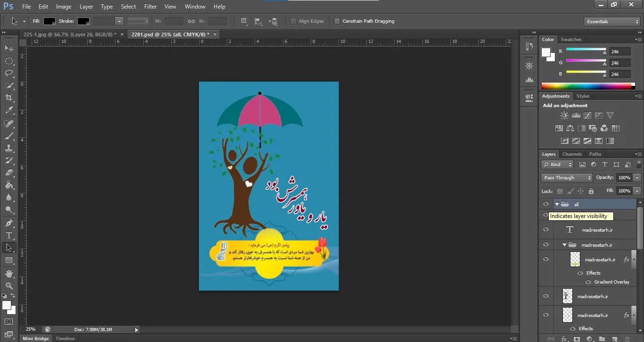Open the History panel icon

[529, 47]
